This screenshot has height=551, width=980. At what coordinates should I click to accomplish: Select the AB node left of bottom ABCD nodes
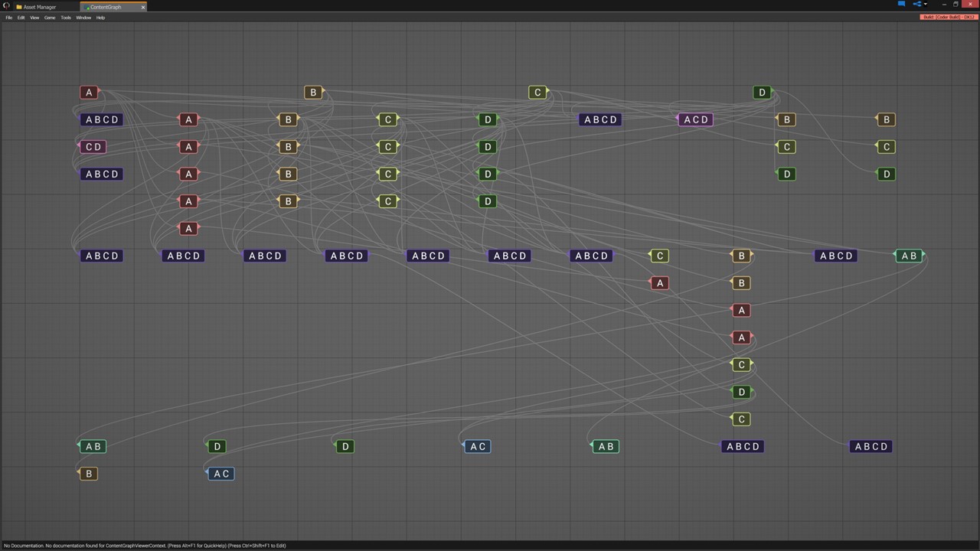click(x=606, y=446)
